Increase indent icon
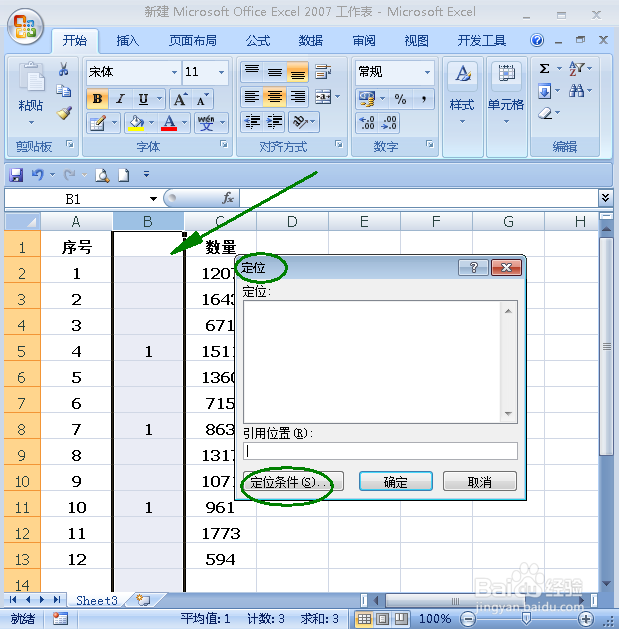 274,122
